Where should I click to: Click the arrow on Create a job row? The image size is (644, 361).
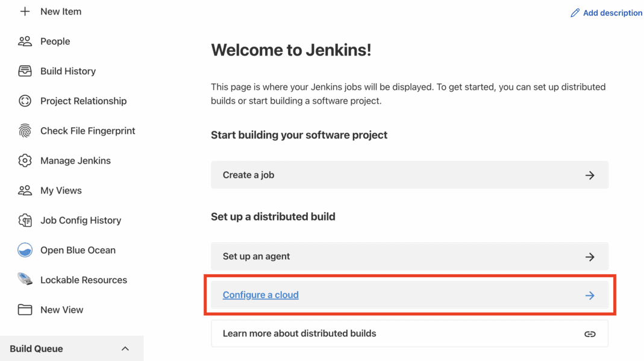590,174
